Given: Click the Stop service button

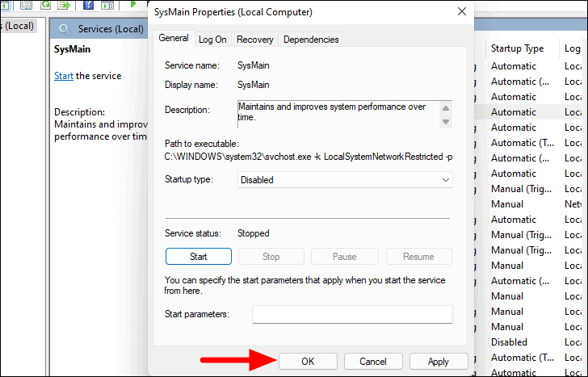Looking at the screenshot, I should tap(271, 257).
